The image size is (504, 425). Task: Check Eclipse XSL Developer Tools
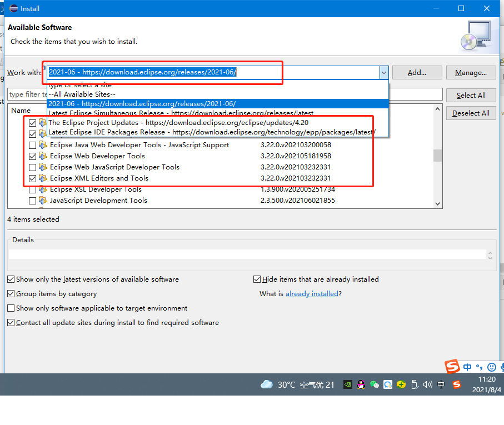click(x=32, y=190)
